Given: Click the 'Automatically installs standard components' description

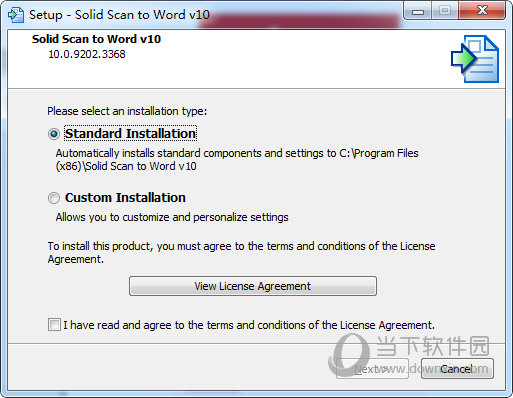Looking at the screenshot, I should pos(237,160).
